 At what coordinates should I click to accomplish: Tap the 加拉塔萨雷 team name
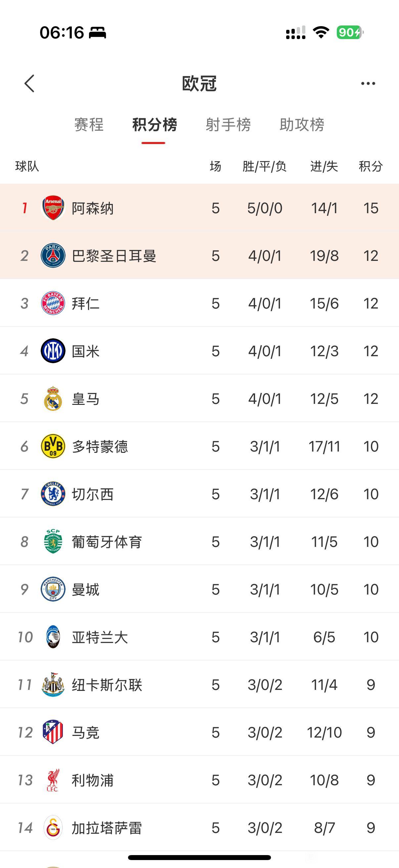(107, 828)
